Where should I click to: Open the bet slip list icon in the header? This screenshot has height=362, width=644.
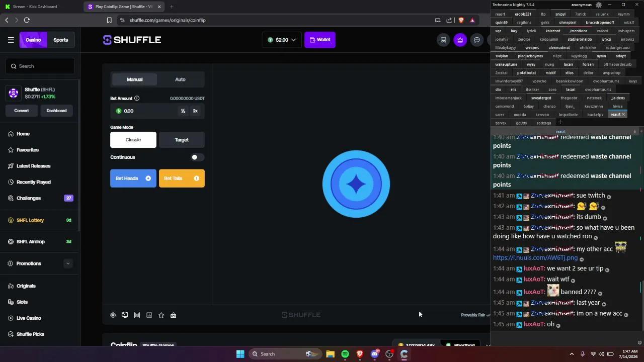tap(443, 40)
